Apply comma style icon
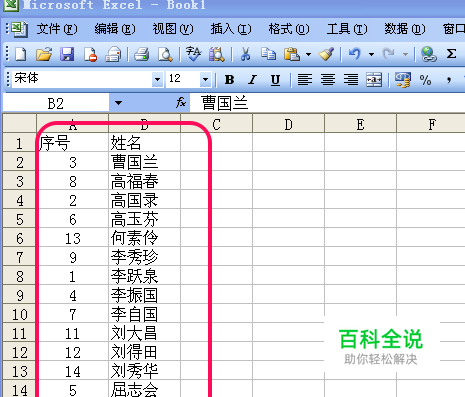465x397 pixels. (449, 80)
